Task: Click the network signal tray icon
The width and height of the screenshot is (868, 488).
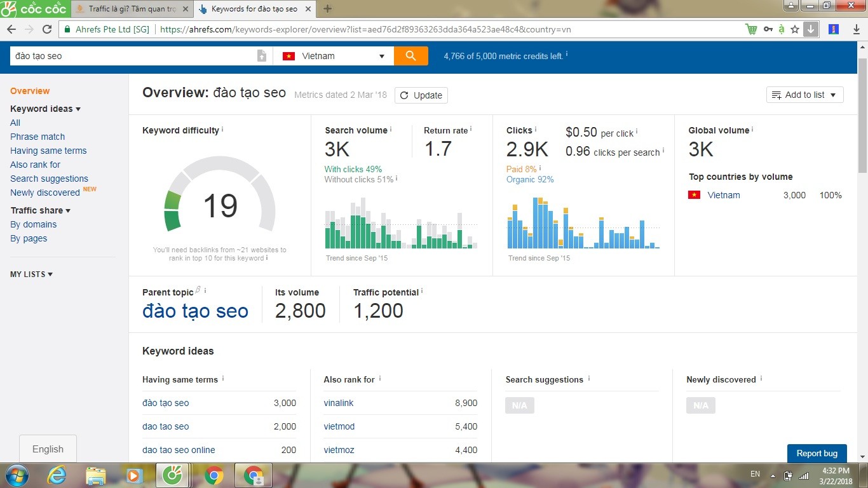Action: (804, 475)
